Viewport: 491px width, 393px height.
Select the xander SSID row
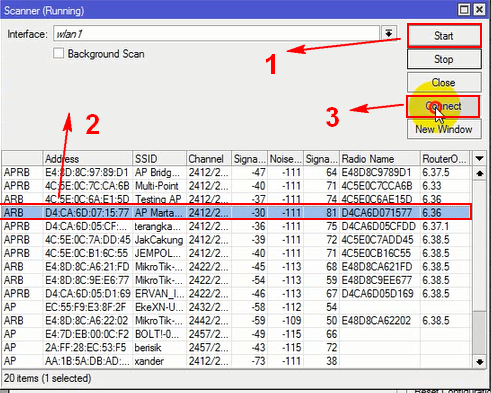pos(236,361)
